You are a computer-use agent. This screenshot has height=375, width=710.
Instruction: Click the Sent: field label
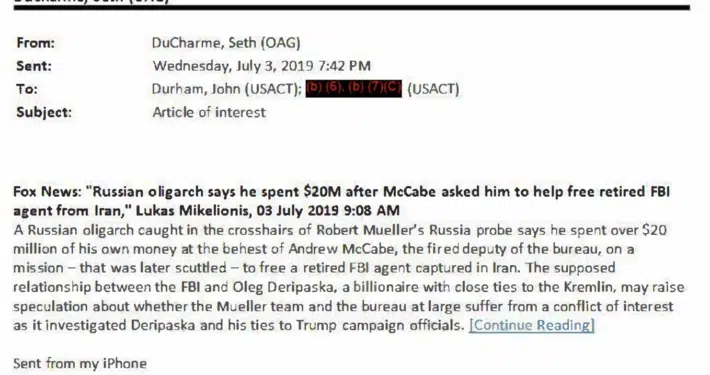(34, 66)
